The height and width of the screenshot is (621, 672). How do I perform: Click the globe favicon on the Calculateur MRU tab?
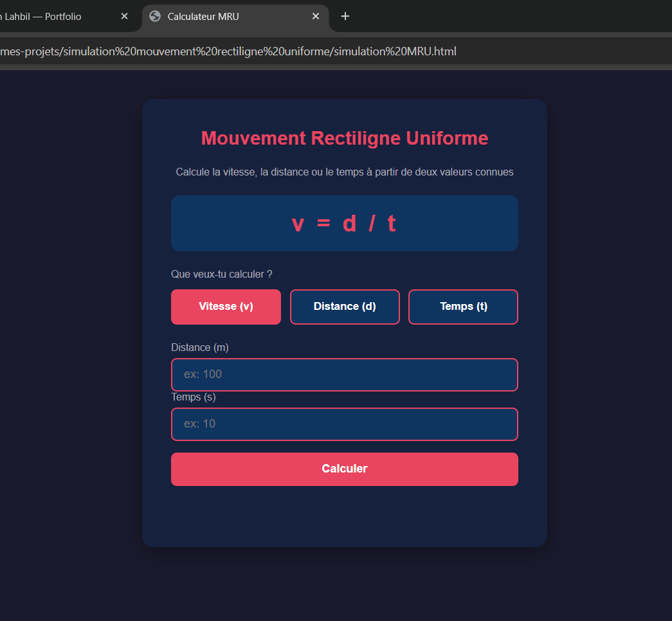pos(154,17)
